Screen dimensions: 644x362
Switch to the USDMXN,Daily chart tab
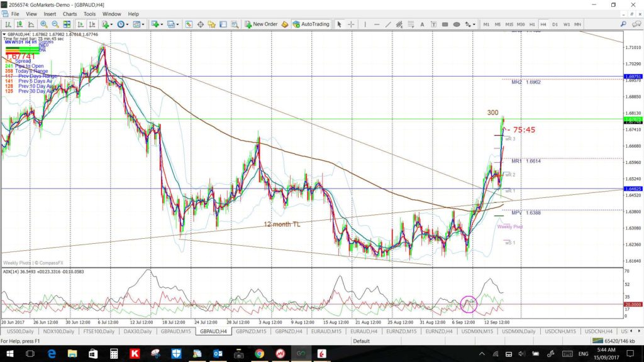tap(519, 331)
